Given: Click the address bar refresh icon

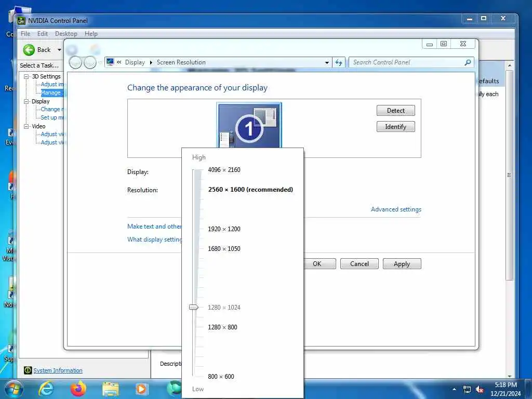Looking at the screenshot, I should coord(339,62).
